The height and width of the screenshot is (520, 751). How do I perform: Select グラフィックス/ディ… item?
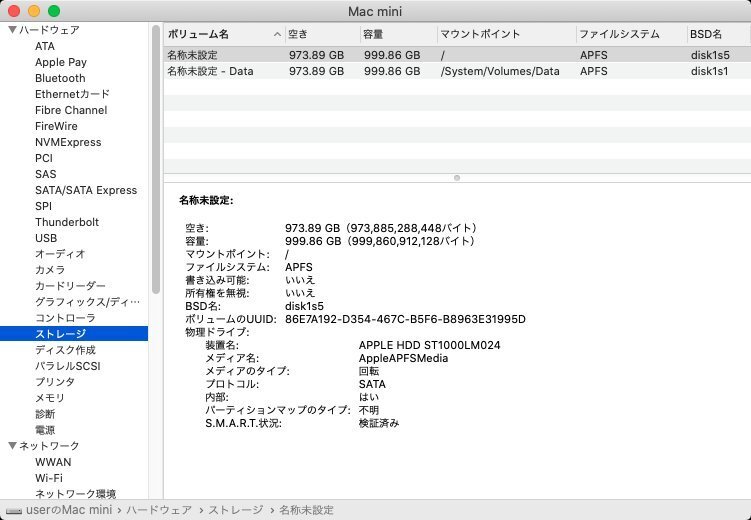tap(88, 302)
